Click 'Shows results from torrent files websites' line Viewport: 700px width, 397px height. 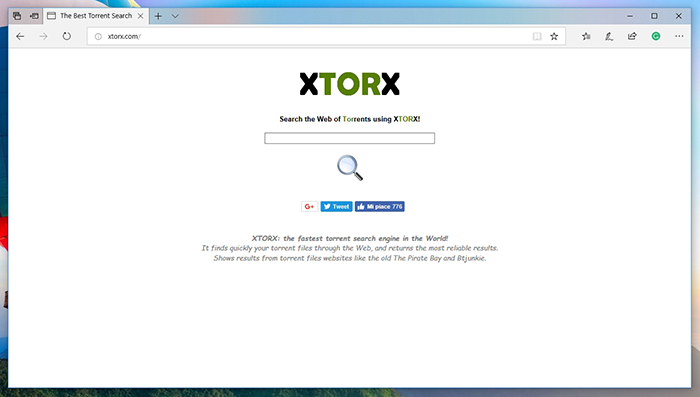(350, 258)
